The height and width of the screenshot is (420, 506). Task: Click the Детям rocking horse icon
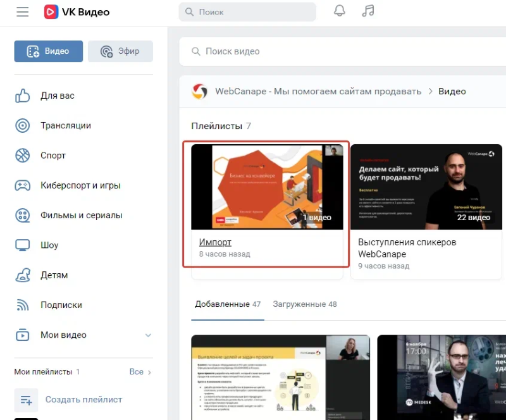pos(23,275)
